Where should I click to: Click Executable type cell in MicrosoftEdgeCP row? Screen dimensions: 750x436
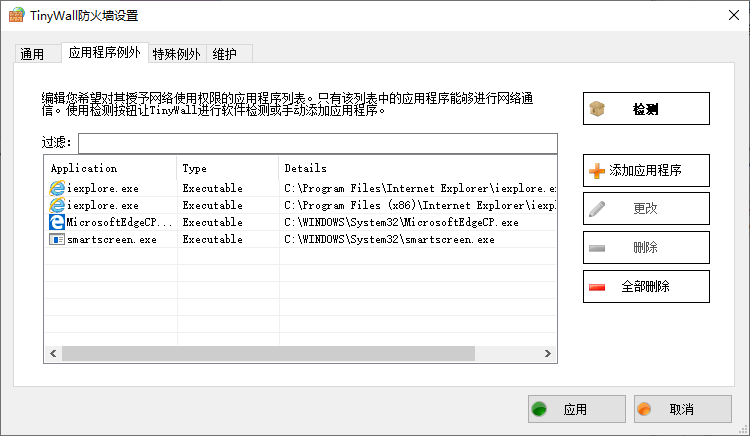click(x=212, y=222)
